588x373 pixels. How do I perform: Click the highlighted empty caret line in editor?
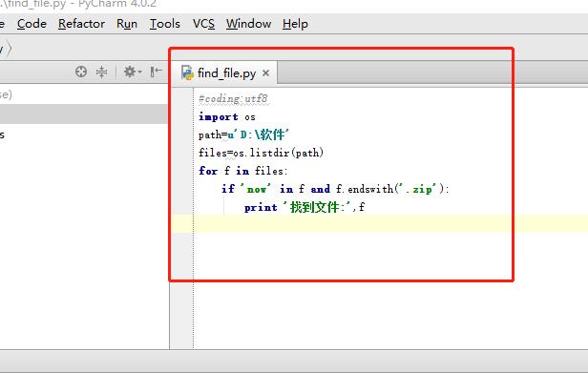click(x=380, y=223)
